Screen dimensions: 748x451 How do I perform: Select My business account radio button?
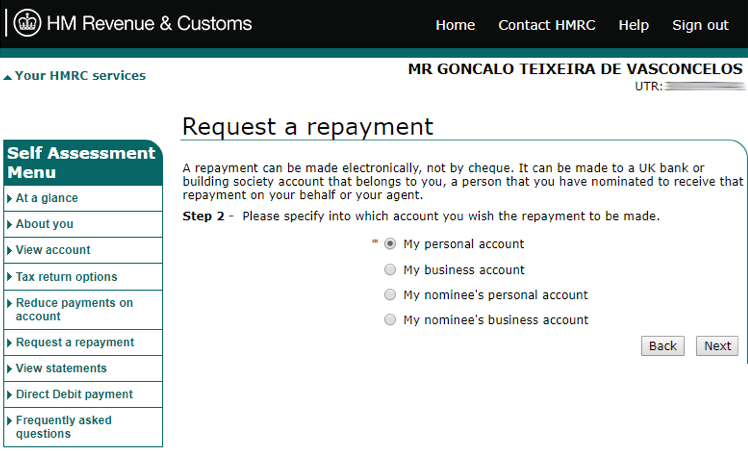click(x=390, y=270)
